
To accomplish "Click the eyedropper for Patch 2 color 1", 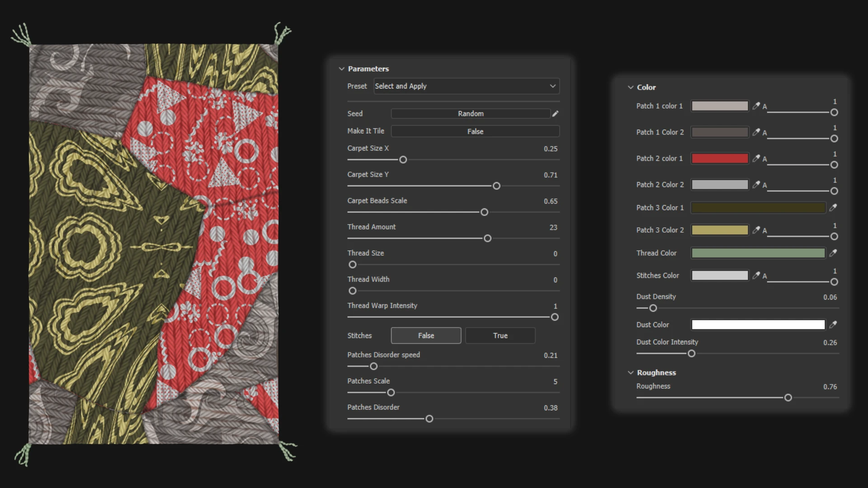I will pos(756,158).
